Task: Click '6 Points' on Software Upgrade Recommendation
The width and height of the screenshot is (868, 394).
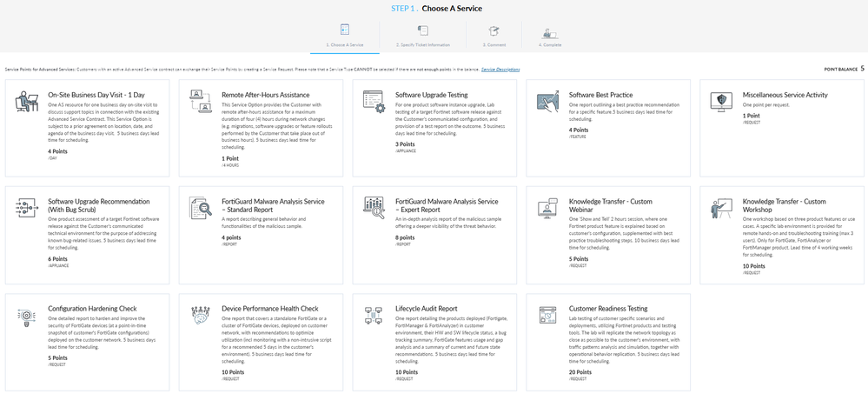Action: (x=57, y=259)
